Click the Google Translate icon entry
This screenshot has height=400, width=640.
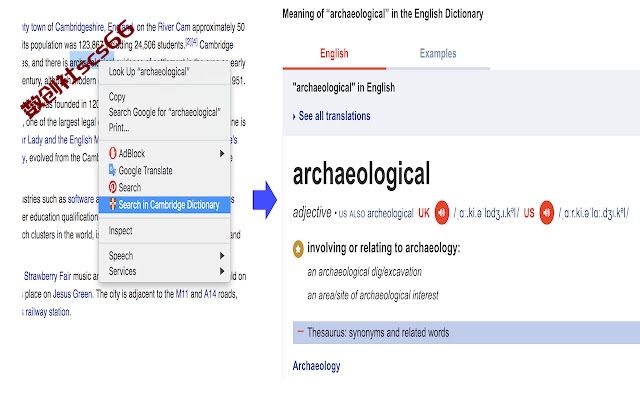113,170
